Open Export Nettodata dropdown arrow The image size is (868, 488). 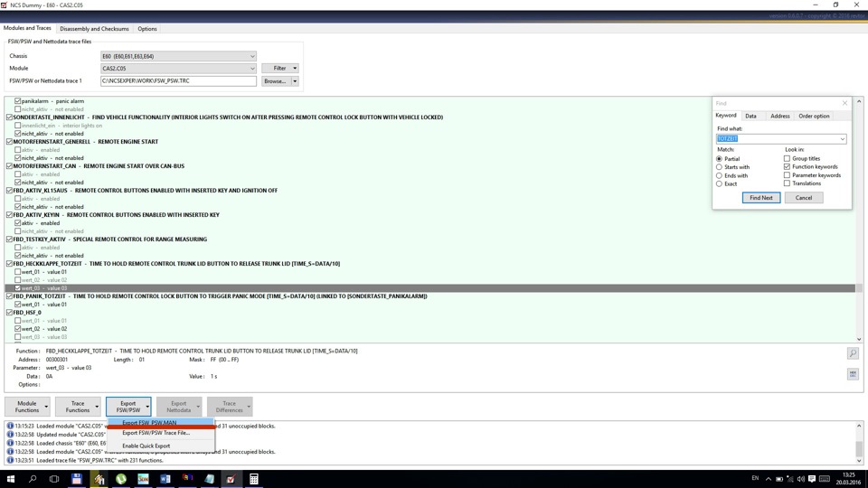tap(198, 407)
